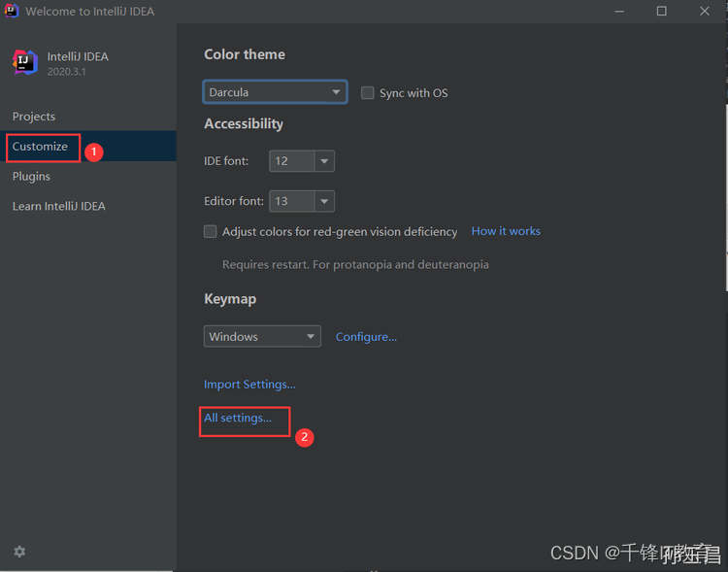Click the title bar IntelliJ app icon
The image size is (728, 572).
(11, 11)
